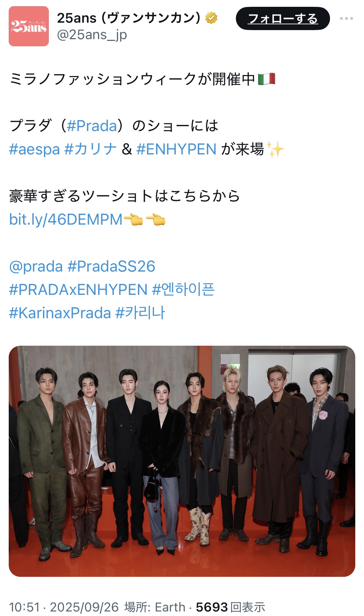
Task: Open the #엔하이픈 hashtag
Action: [183, 289]
